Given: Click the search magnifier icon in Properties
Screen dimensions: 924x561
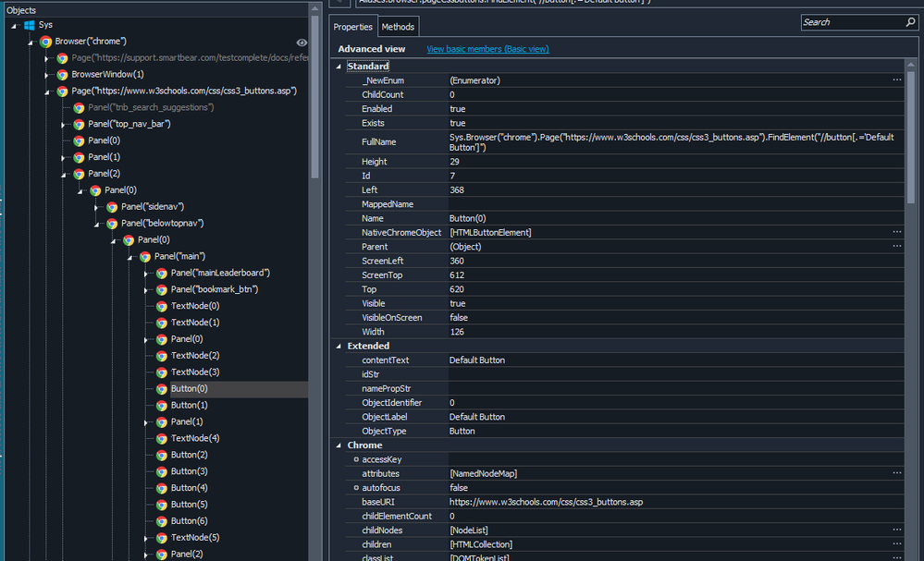Looking at the screenshot, I should click(x=910, y=22).
